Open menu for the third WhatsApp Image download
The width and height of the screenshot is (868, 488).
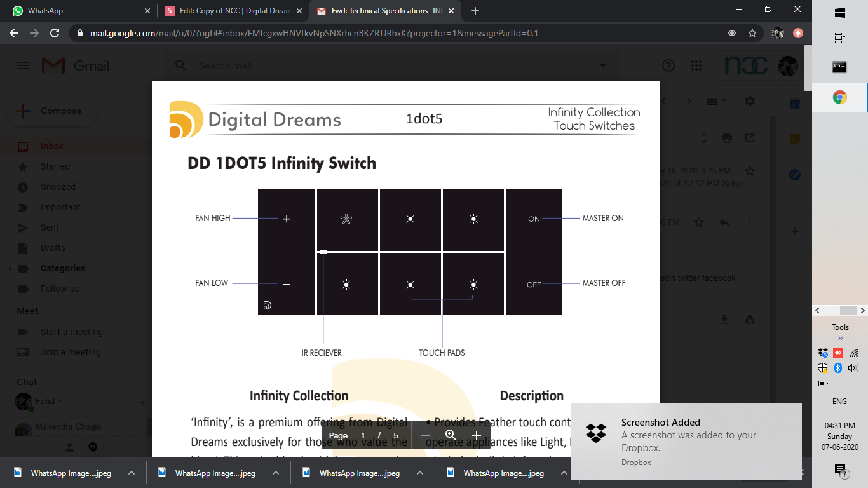(420, 473)
